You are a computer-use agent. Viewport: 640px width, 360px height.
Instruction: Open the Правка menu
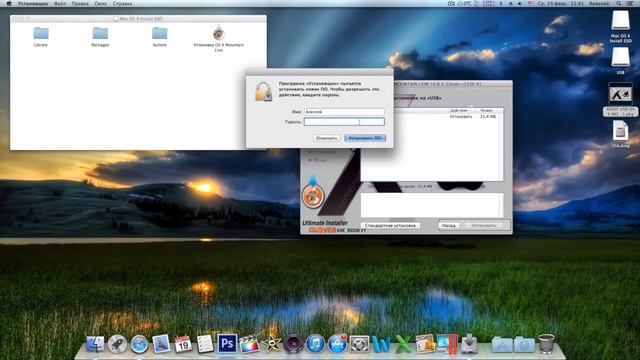[80, 3]
